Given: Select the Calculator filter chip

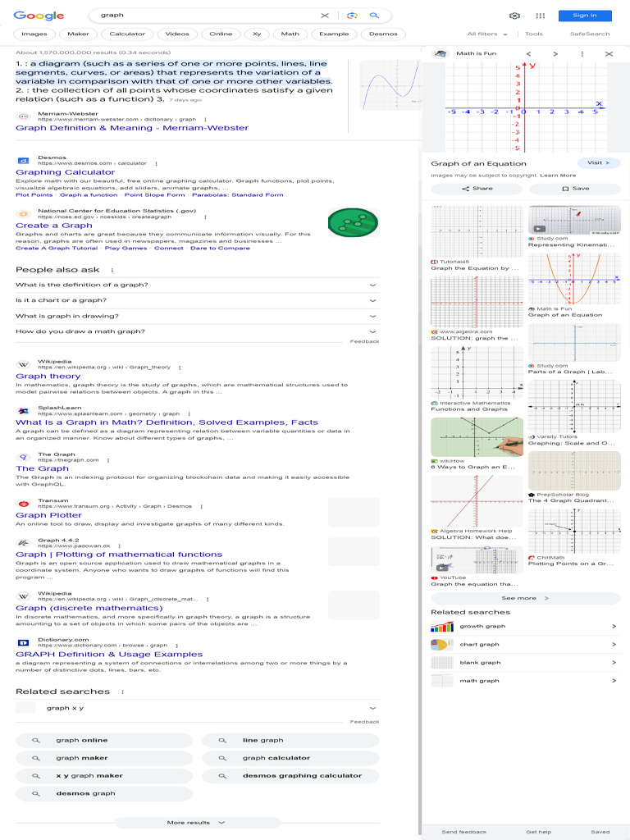Looking at the screenshot, I should click(x=127, y=34).
